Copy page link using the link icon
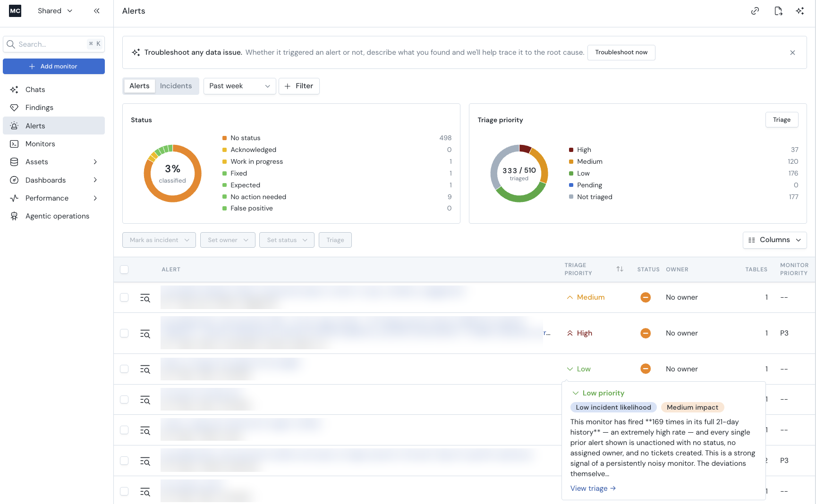816x504 pixels. (755, 11)
